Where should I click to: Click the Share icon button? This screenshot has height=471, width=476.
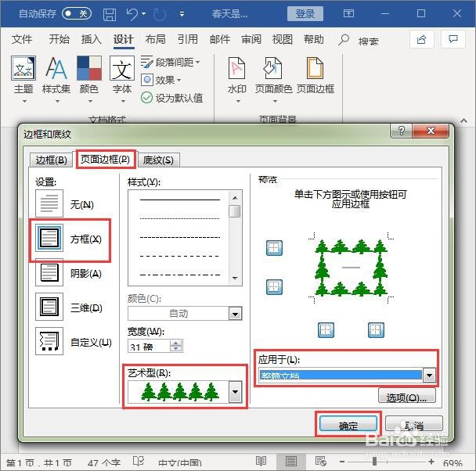tap(421, 39)
